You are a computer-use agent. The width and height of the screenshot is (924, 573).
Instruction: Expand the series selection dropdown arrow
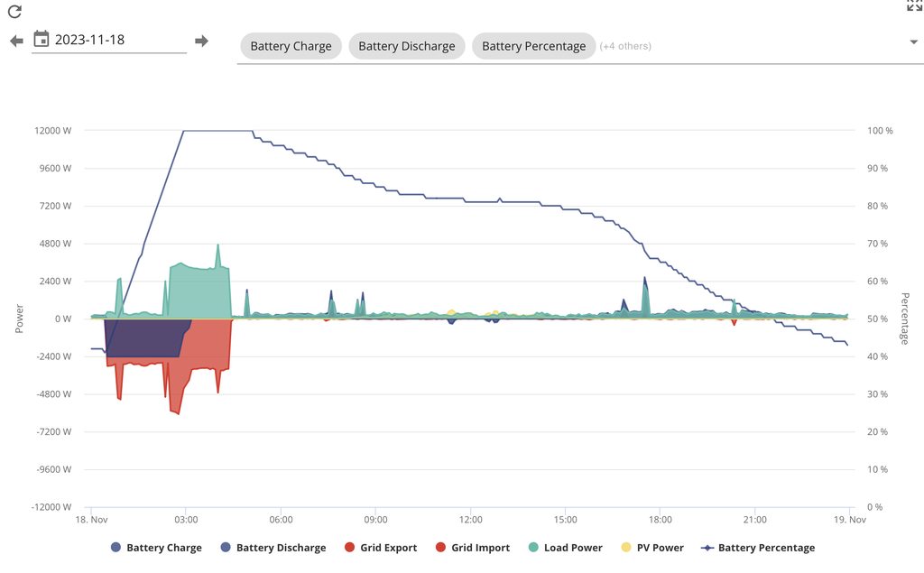click(x=913, y=42)
